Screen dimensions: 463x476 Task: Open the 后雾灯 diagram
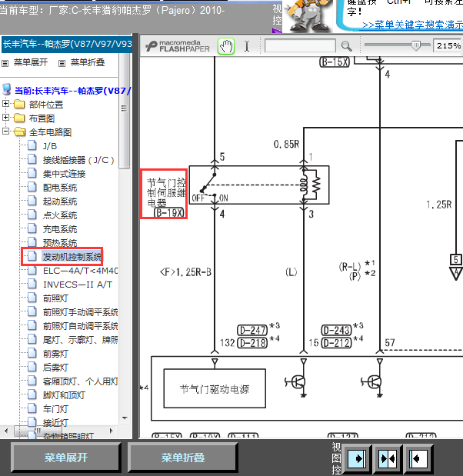(x=55, y=368)
